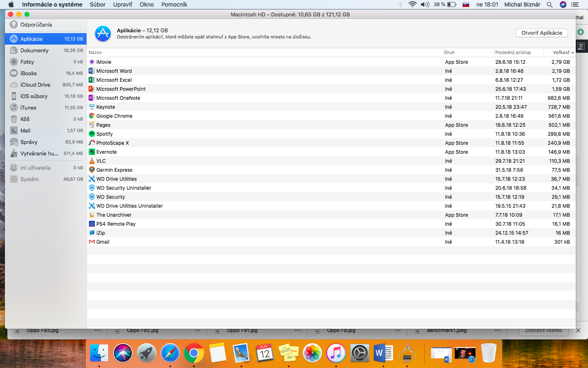The width and height of the screenshot is (588, 368).
Task: Click the Odporúčania lightbulb icon
Action: pyautogui.click(x=14, y=25)
